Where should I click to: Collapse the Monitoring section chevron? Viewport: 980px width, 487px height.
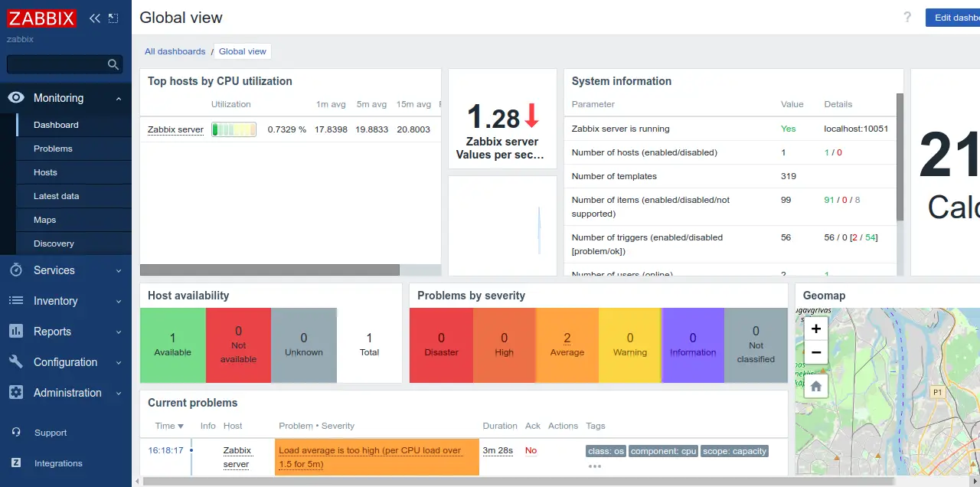(x=119, y=99)
